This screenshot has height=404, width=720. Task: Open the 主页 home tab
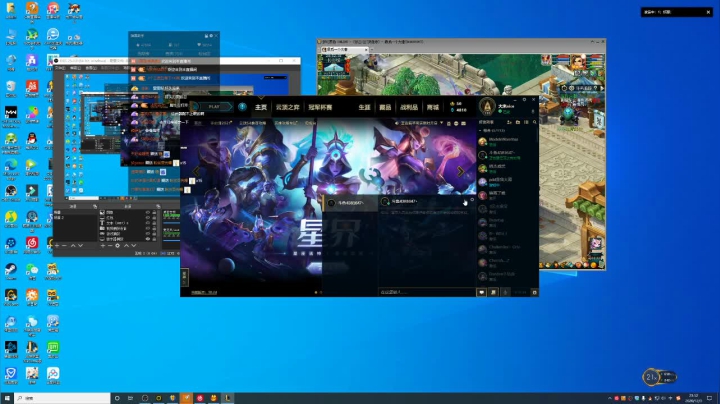tap(261, 107)
